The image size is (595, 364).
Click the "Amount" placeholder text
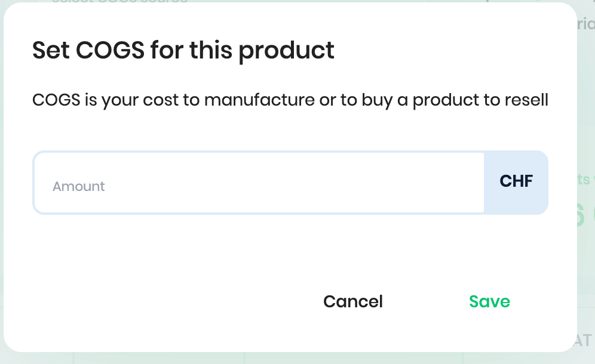click(x=78, y=187)
